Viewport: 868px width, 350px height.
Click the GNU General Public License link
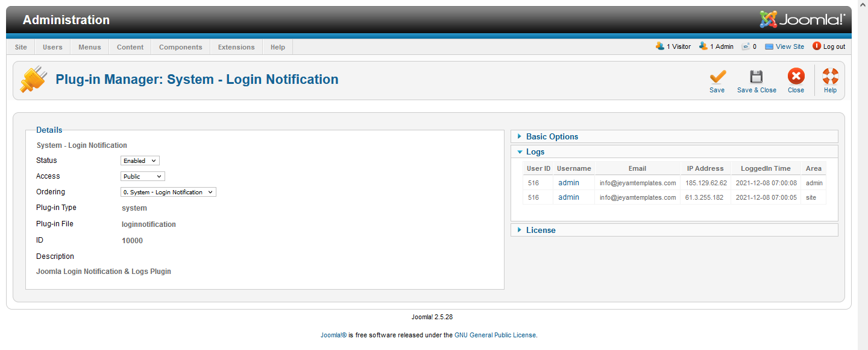click(x=495, y=335)
